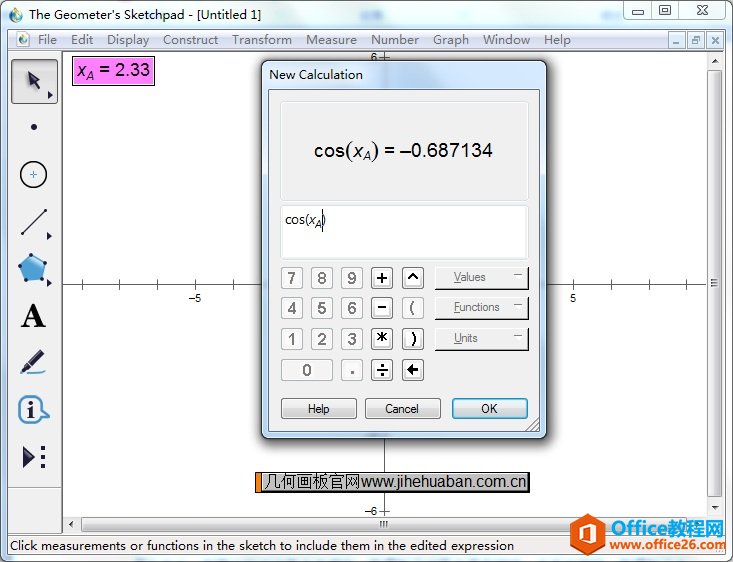Image resolution: width=733 pixels, height=562 pixels.
Task: Click the divide operator key
Action: (382, 370)
